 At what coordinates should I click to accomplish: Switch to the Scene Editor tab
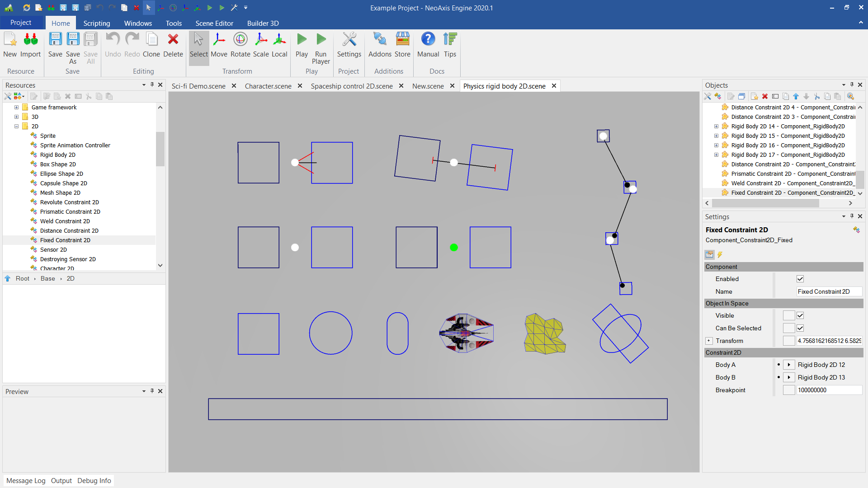coord(214,23)
